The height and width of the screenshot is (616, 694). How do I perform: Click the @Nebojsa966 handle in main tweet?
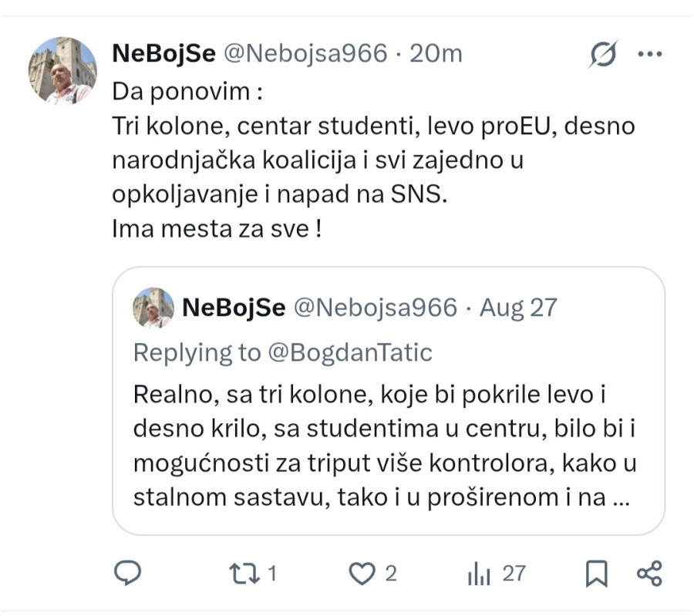pyautogui.click(x=305, y=53)
